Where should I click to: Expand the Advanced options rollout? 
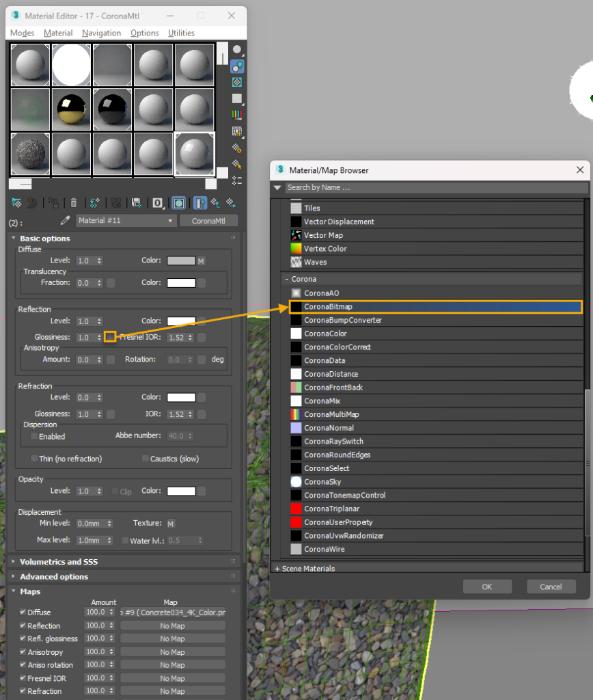pos(14,576)
